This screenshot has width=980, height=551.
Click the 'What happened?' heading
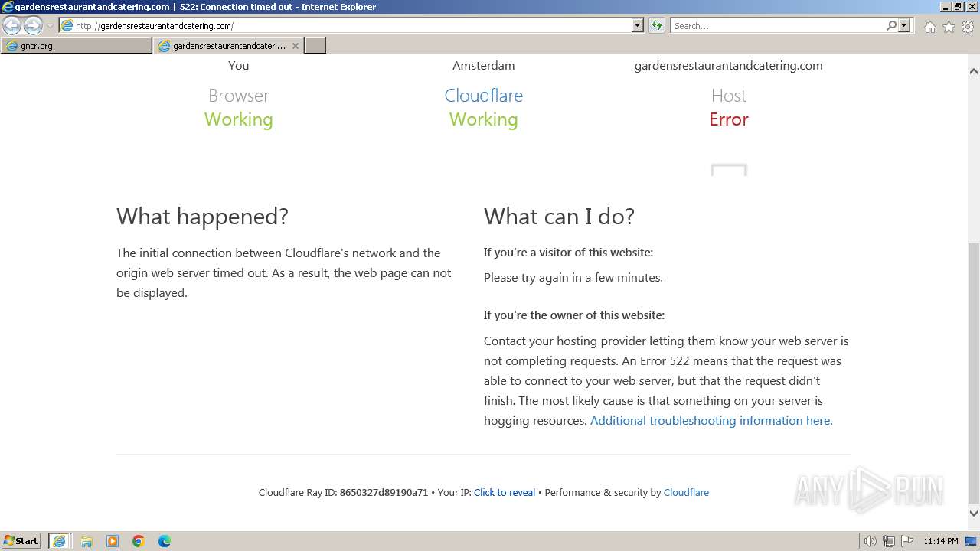202,217
